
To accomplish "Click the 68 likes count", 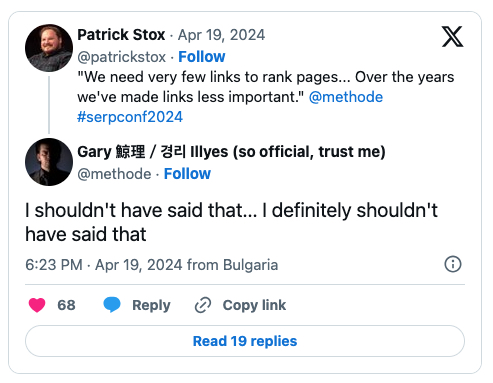I will coord(66,305).
